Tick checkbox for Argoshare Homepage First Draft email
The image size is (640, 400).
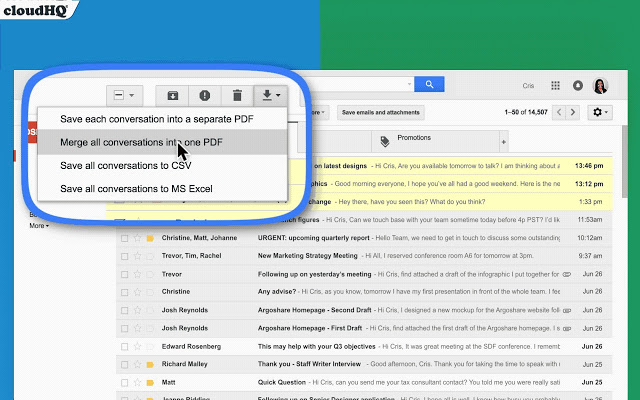(124, 329)
